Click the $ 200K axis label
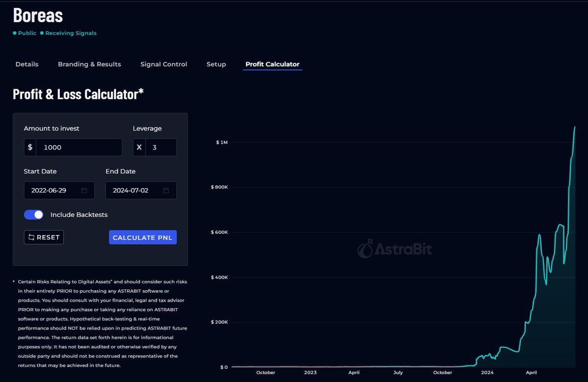Screen dimensions: 588x382 click(220, 322)
